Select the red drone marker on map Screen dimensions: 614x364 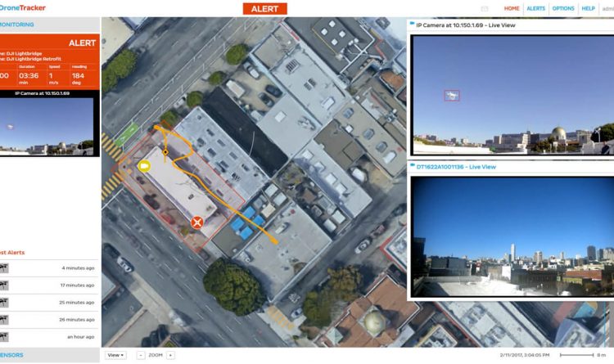(197, 222)
